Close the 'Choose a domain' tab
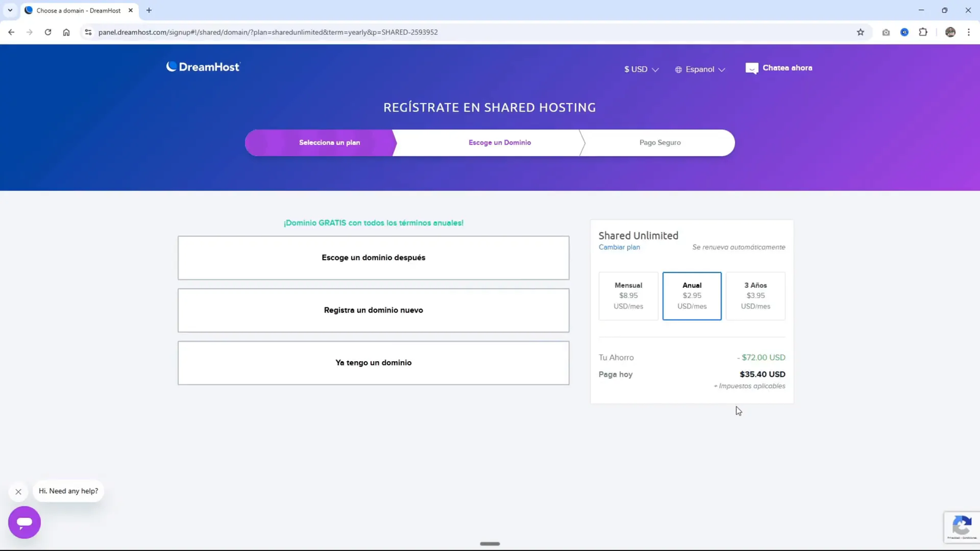The height and width of the screenshot is (551, 980). [130, 10]
